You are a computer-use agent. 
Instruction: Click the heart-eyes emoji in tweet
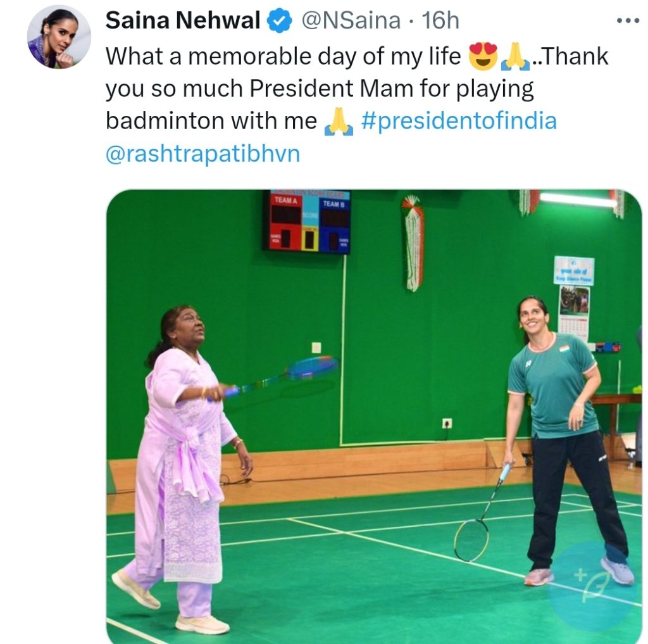[x=483, y=56]
